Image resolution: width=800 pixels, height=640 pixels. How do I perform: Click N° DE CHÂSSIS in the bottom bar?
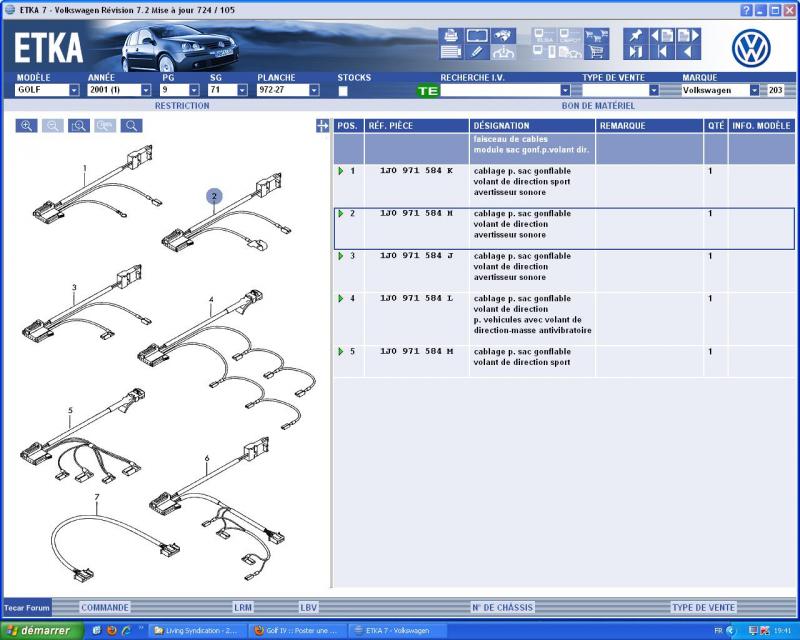(503, 607)
